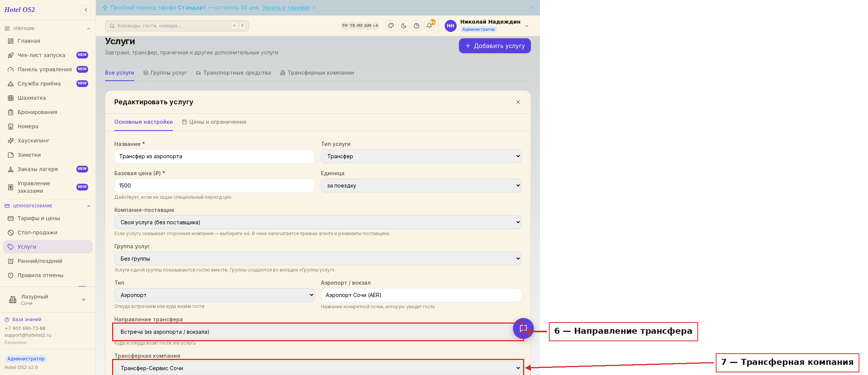Toggle dark mode moon icon

pyautogui.click(x=404, y=26)
